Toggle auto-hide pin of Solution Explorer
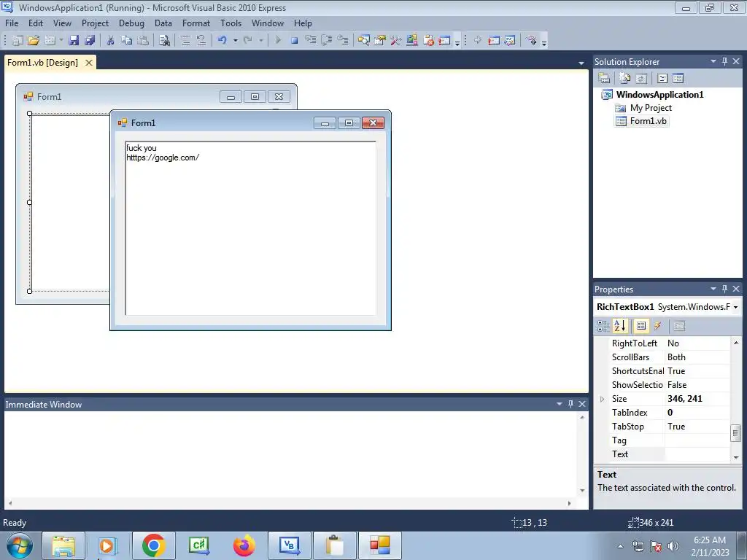Image resolution: width=747 pixels, height=560 pixels. pyautogui.click(x=724, y=61)
